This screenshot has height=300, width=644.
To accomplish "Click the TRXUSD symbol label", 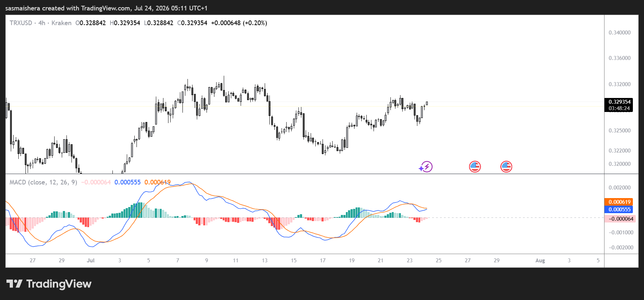I will [x=21, y=23].
